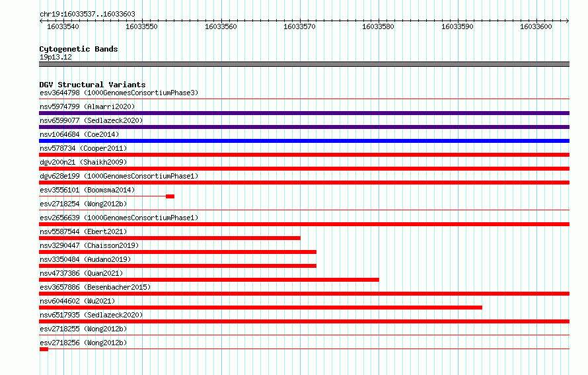This screenshot has height=375, width=588.
Task: Click the purple bar of nsv5974799
Action: point(304,113)
